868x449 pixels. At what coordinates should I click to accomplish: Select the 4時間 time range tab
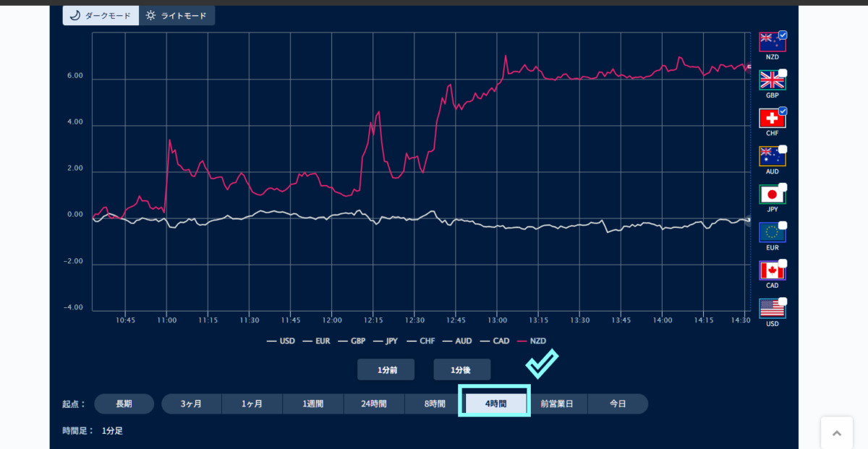[495, 403]
